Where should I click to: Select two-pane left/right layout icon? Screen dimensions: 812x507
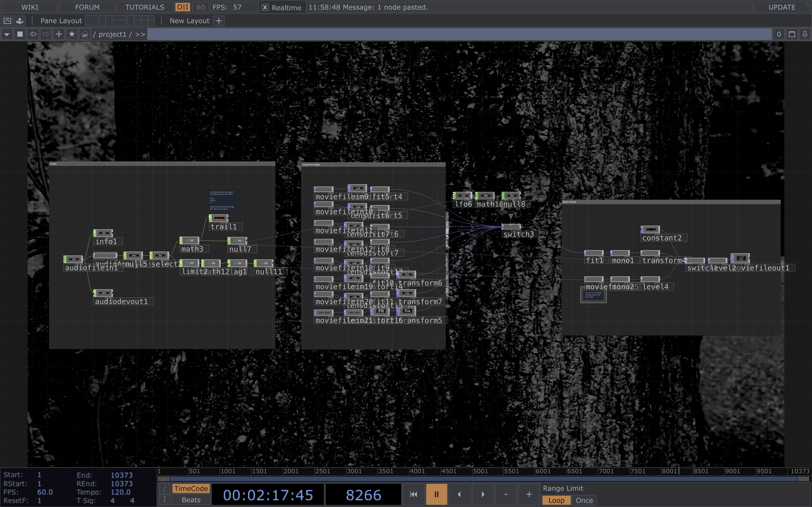(x=105, y=21)
